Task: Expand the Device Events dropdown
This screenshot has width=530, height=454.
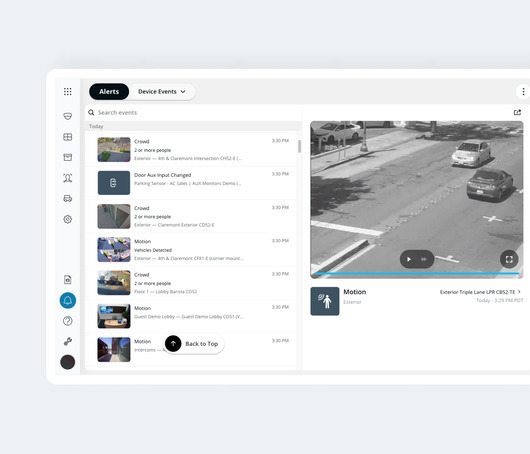Action: [x=162, y=92]
